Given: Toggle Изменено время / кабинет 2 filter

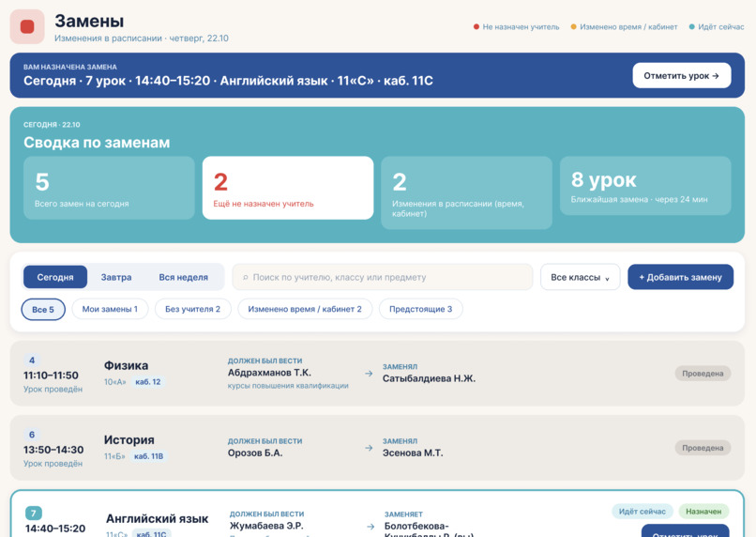Looking at the screenshot, I should click(x=305, y=309).
